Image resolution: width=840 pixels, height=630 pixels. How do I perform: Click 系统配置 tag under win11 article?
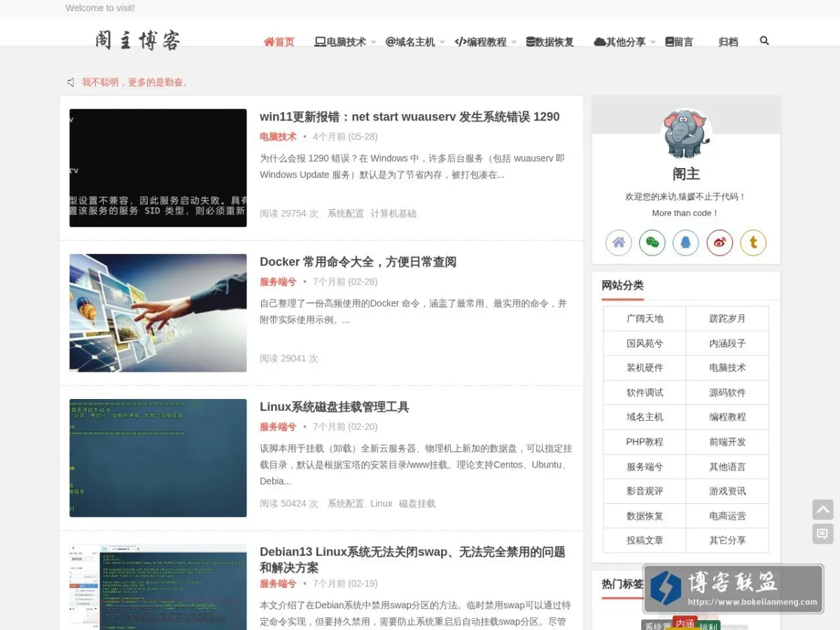pos(346,213)
